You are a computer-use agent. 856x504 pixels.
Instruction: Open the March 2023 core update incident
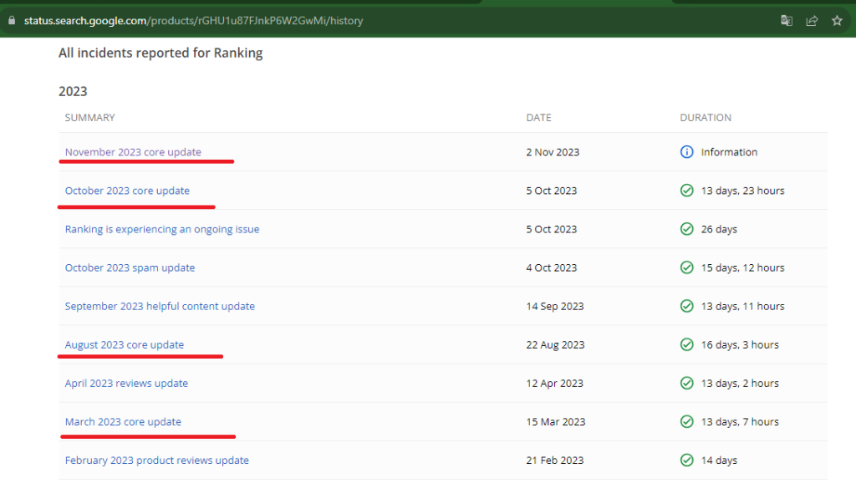pyautogui.click(x=123, y=422)
